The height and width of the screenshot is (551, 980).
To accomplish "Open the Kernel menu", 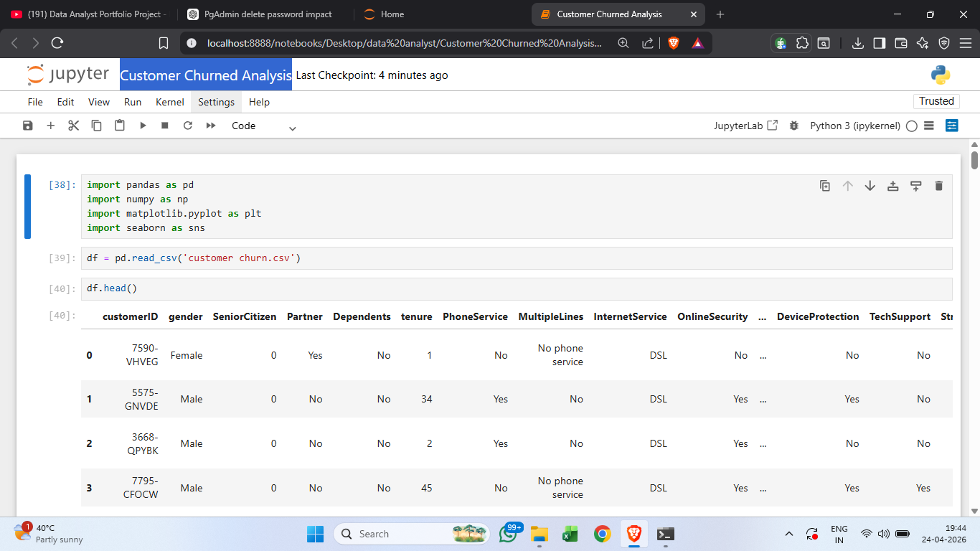I will point(170,102).
